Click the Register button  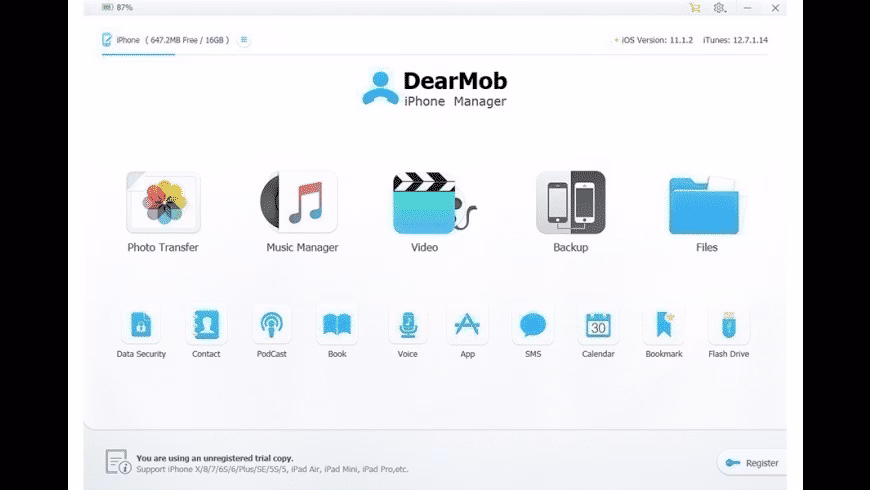tap(752, 463)
